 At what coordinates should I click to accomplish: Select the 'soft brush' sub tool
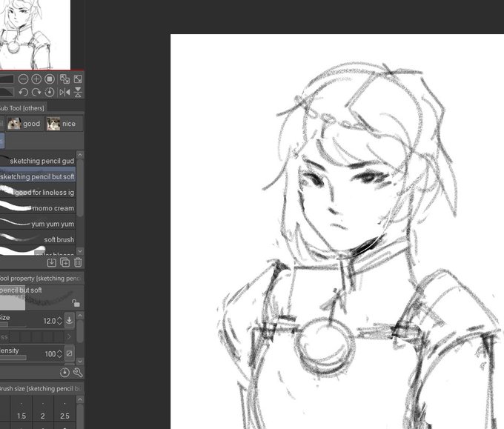tap(38, 239)
